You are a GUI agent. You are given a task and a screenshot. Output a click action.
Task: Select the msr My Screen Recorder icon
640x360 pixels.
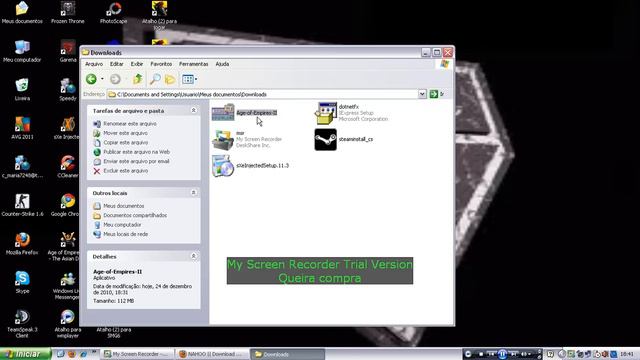pos(223,140)
